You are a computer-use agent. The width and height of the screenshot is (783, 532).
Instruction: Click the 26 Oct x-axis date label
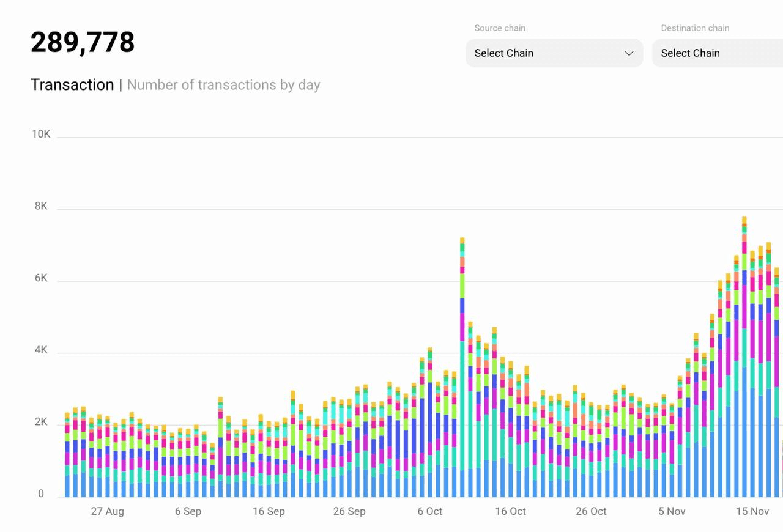coord(591,511)
